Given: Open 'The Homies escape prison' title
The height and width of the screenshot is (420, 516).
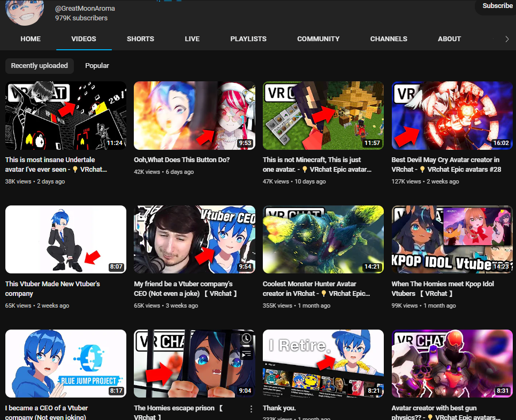Looking at the screenshot, I should 179,412.
